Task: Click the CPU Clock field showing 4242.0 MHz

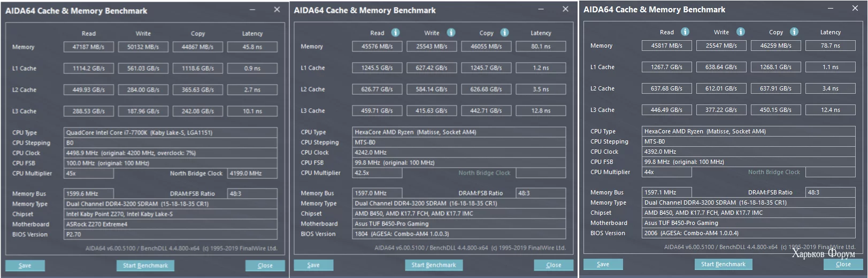Action: click(459, 153)
